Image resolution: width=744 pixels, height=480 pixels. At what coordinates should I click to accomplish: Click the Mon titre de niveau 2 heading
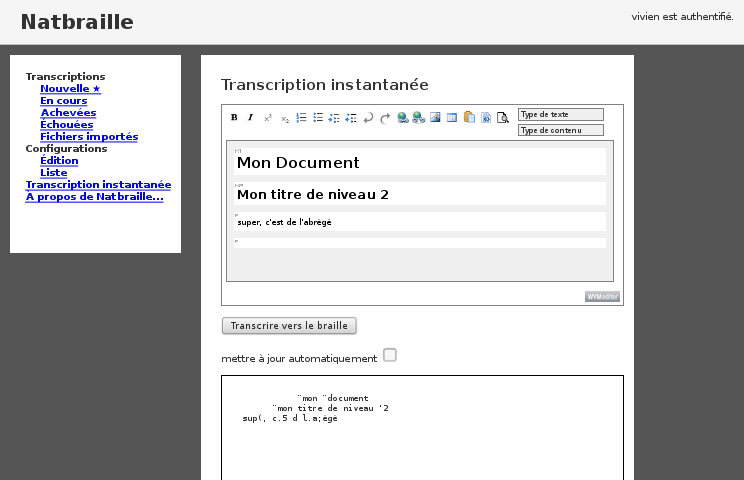tap(420, 194)
